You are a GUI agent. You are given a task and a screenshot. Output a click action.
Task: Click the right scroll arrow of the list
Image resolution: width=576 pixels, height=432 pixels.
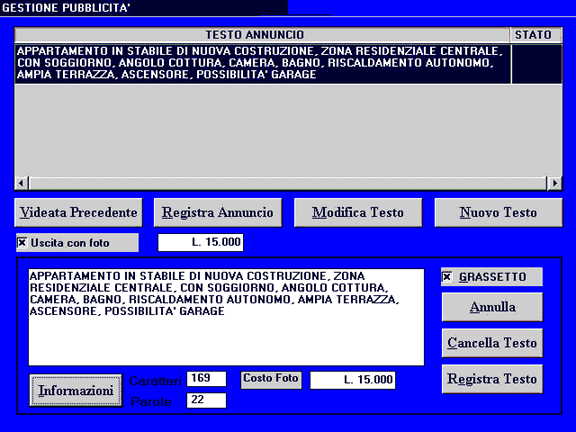[554, 183]
